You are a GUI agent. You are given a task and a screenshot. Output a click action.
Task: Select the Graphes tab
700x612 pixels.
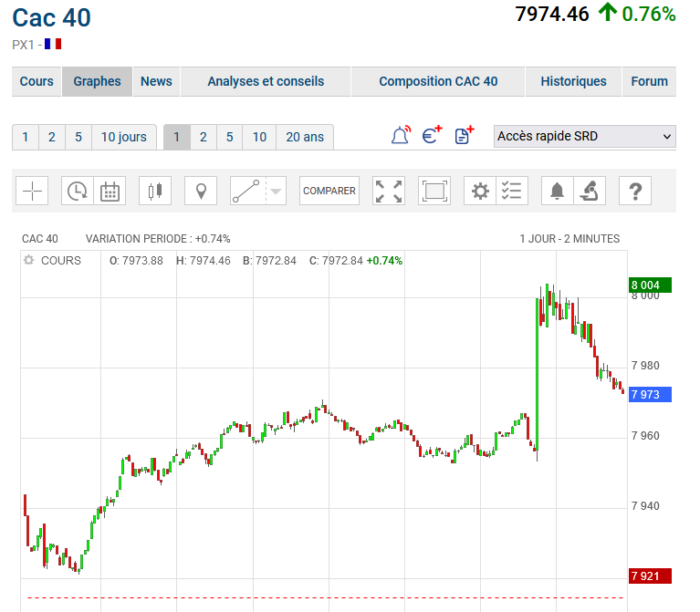98,81
